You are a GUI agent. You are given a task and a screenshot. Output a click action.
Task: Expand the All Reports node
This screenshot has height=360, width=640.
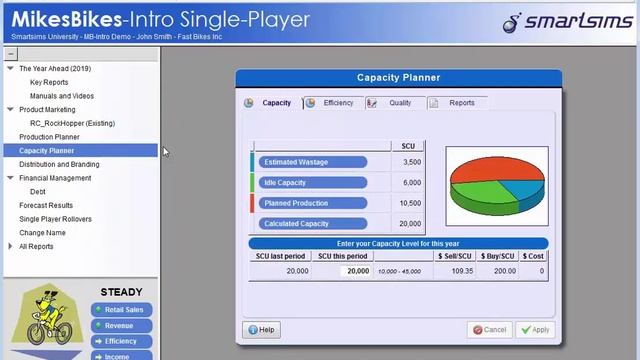(x=10, y=246)
